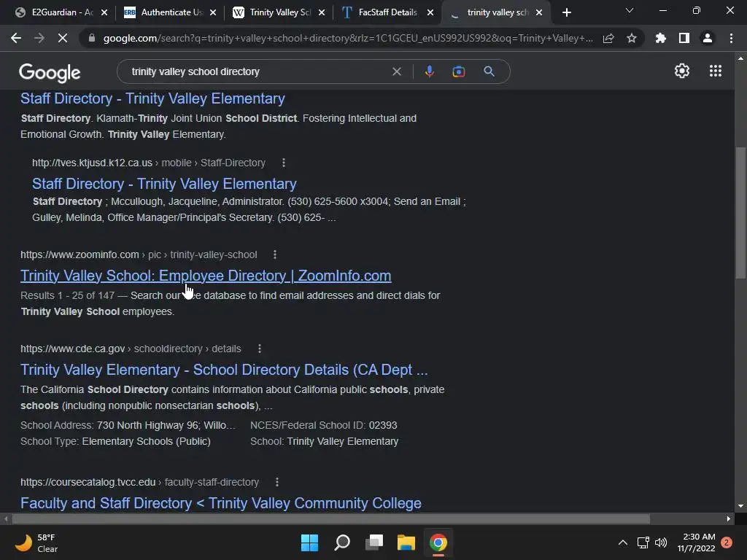Open a new browser tab

pyautogui.click(x=566, y=12)
